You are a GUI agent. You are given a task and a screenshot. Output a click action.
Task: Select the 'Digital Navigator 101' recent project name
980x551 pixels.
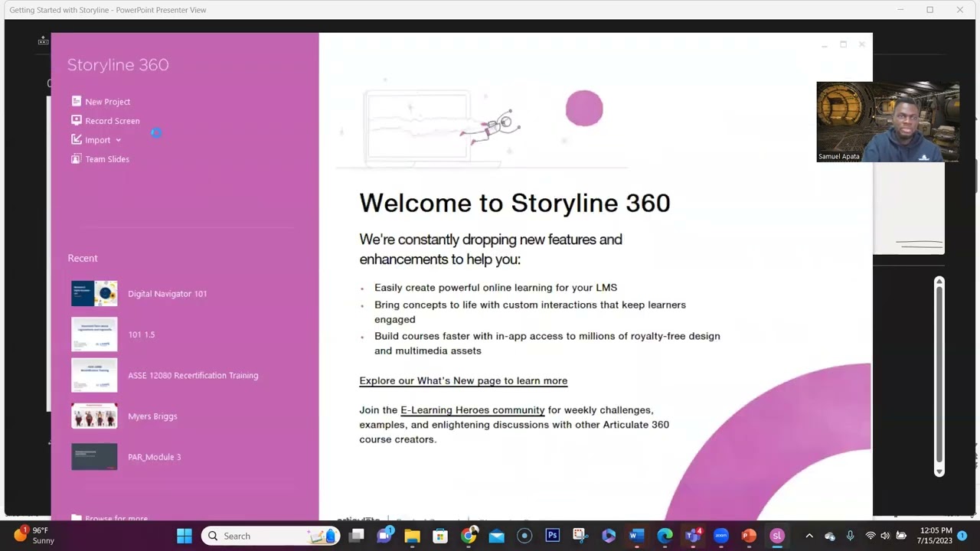tap(167, 294)
